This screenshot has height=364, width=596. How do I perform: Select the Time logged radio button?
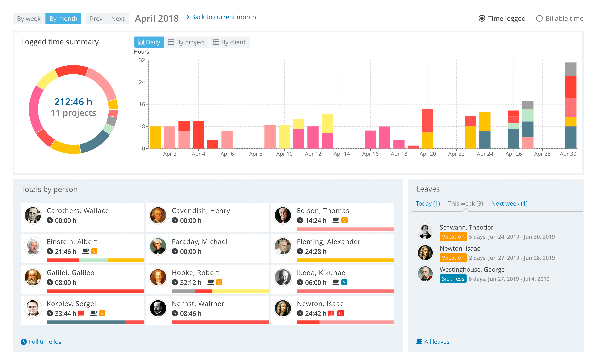click(482, 19)
